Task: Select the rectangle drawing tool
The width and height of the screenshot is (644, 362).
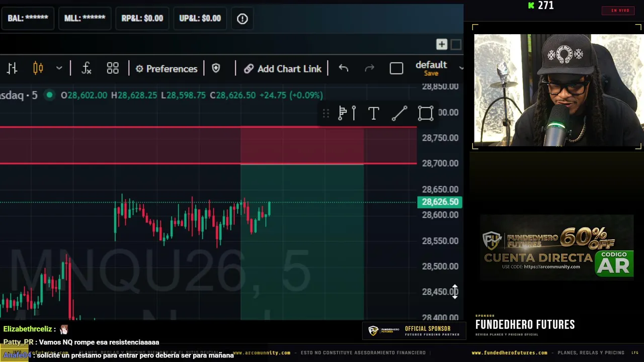Action: (x=426, y=114)
